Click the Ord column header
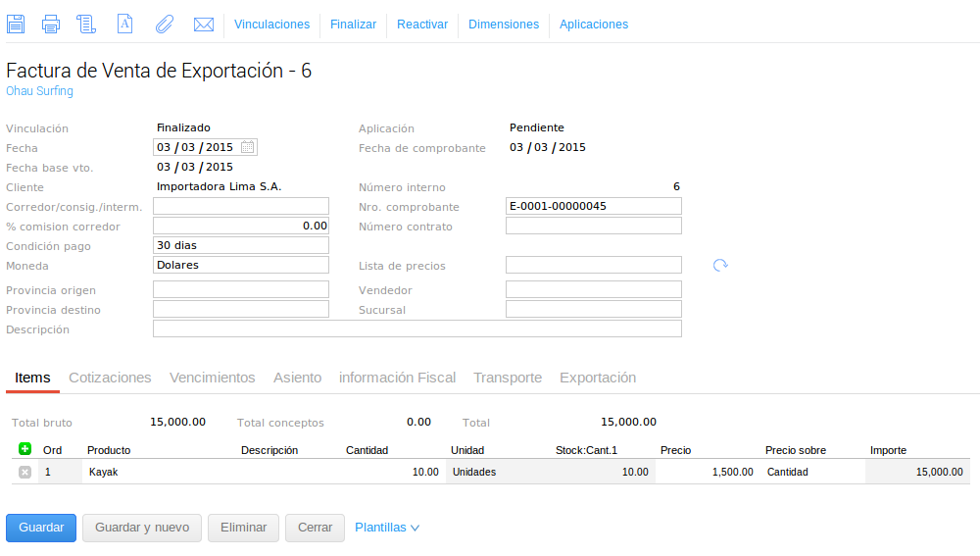 [53, 450]
